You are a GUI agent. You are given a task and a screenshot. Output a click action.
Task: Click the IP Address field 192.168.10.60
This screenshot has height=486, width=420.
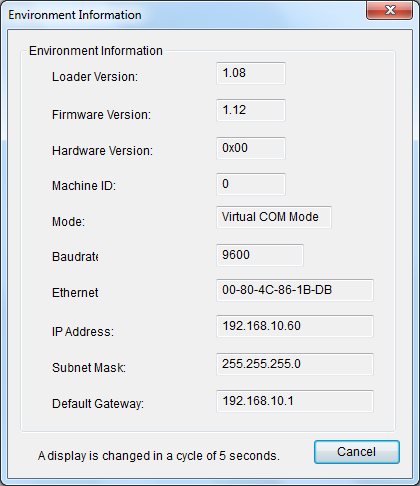pos(295,326)
